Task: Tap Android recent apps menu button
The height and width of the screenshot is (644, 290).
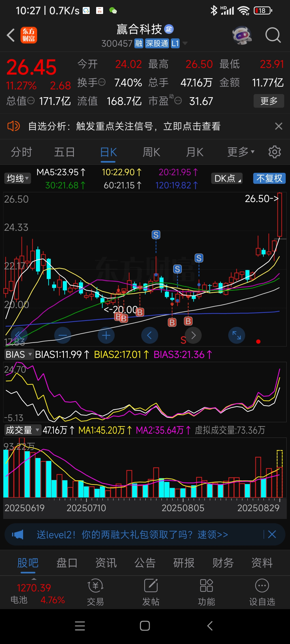Action: point(80,626)
